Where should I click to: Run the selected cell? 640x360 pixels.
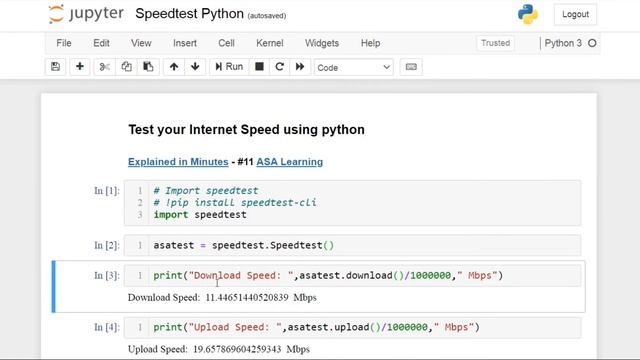(229, 67)
